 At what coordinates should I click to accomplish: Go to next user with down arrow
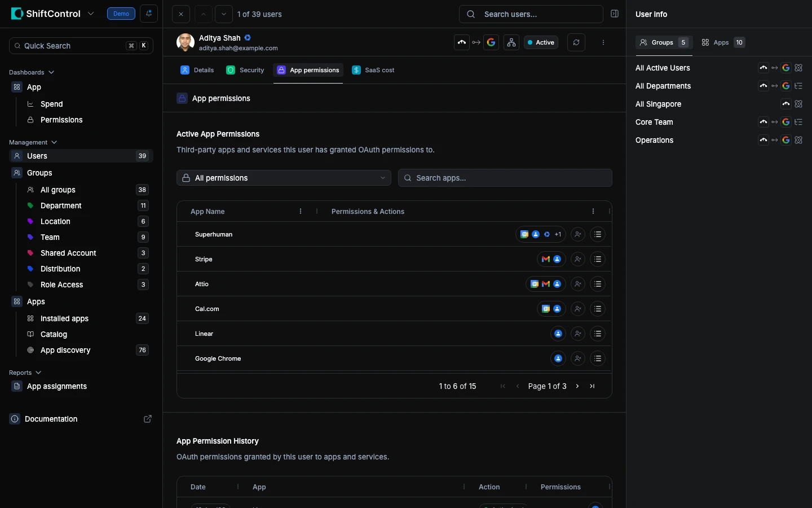click(x=224, y=14)
